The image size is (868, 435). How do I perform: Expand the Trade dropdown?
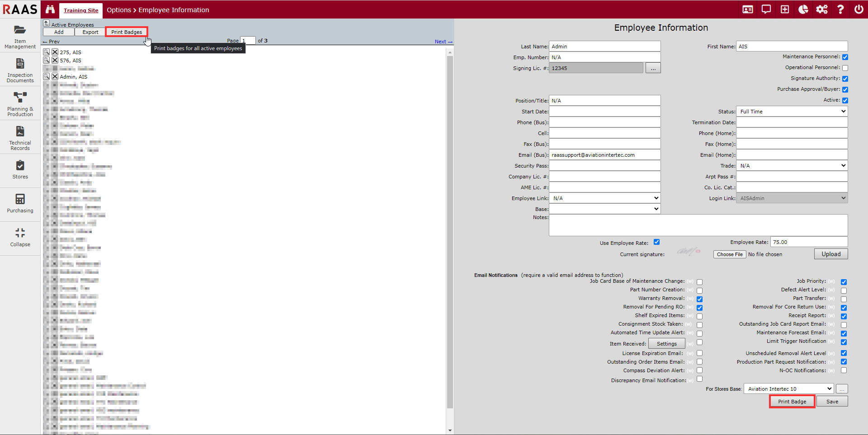point(792,166)
